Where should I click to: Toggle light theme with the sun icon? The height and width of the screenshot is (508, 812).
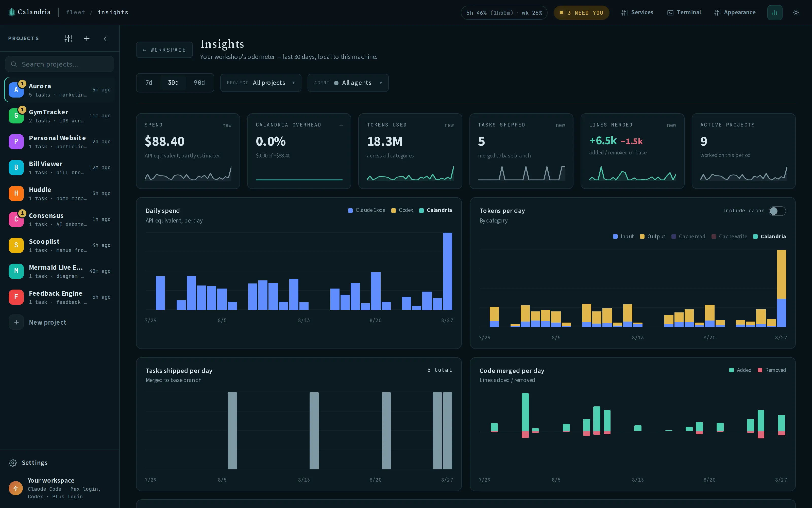(796, 13)
